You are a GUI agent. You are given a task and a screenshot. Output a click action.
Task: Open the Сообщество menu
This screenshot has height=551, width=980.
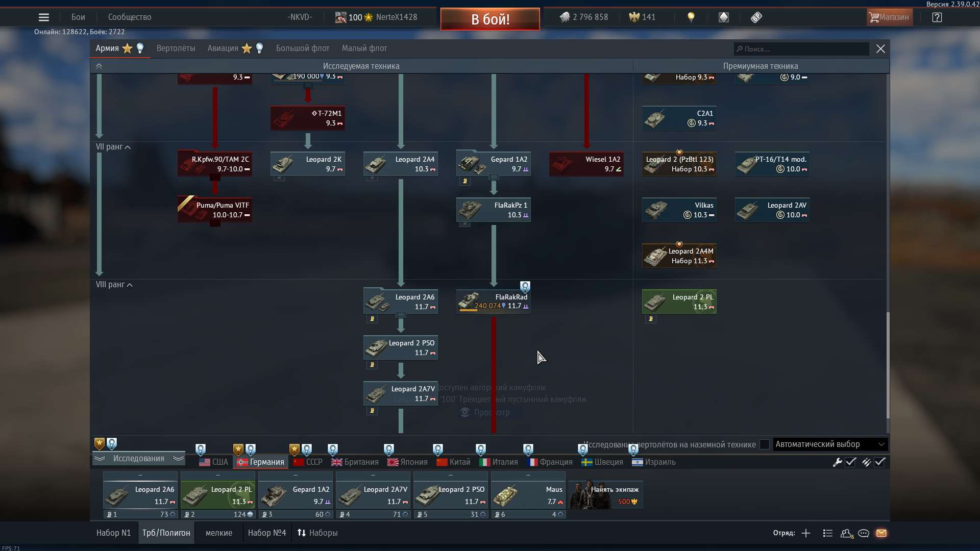130,17
